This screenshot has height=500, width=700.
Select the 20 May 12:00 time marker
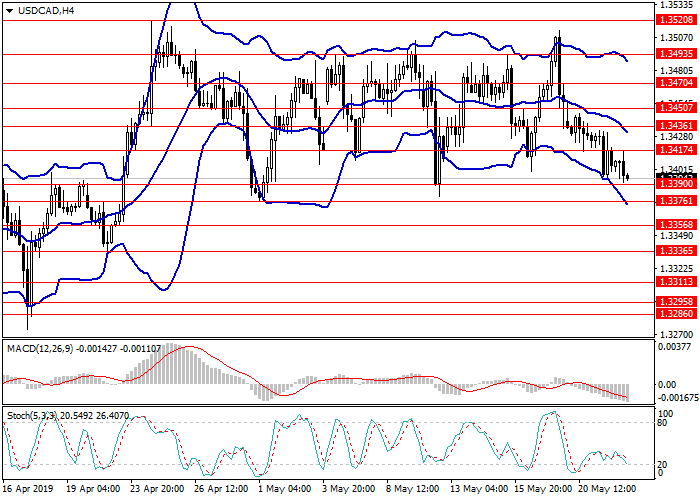pyautogui.click(x=605, y=492)
